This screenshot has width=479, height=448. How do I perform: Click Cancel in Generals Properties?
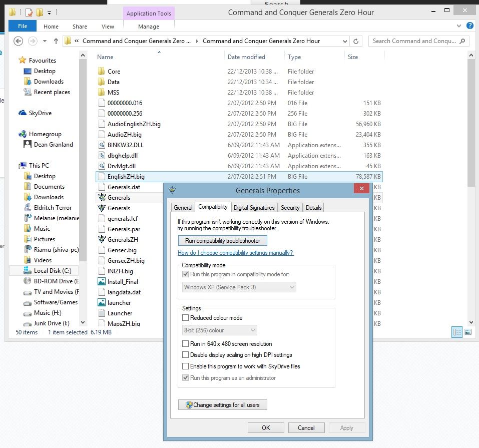tap(306, 428)
